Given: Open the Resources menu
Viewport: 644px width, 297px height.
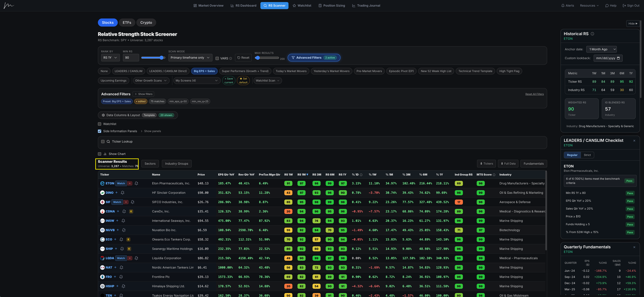Looking at the screenshot, I should [589, 6].
